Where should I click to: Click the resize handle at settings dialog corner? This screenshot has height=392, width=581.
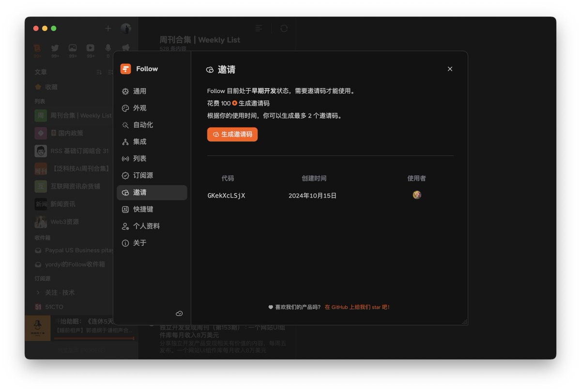pos(464,321)
